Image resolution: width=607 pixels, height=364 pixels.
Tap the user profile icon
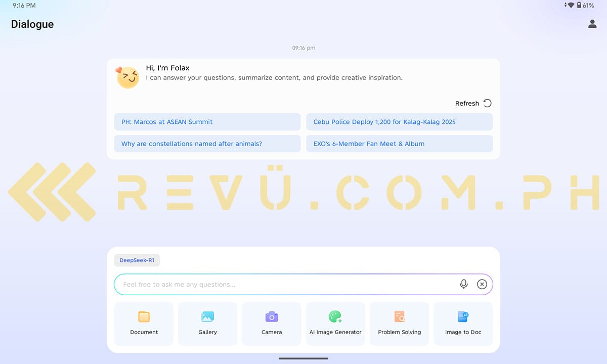[592, 24]
